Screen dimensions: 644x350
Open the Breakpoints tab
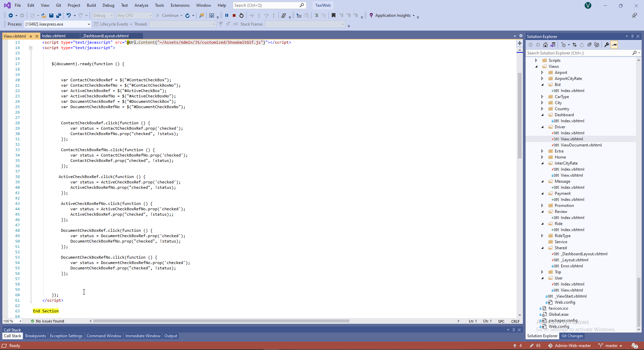pyautogui.click(x=36, y=336)
